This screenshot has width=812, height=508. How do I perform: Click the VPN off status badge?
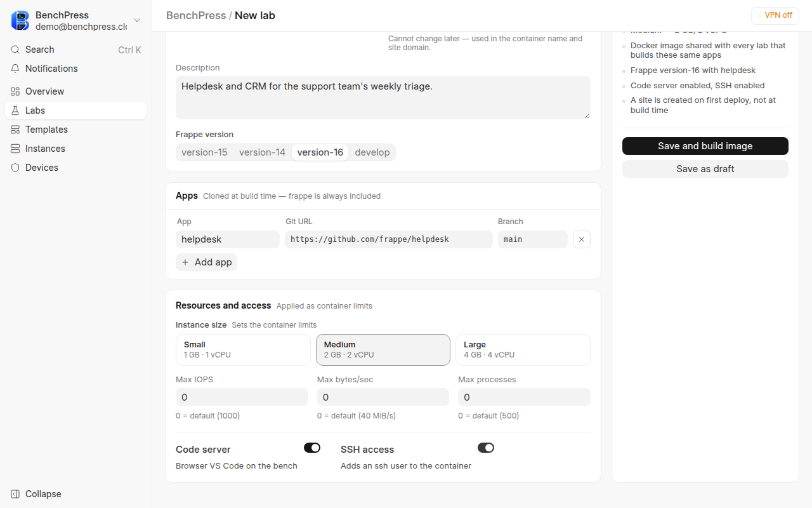tap(776, 15)
